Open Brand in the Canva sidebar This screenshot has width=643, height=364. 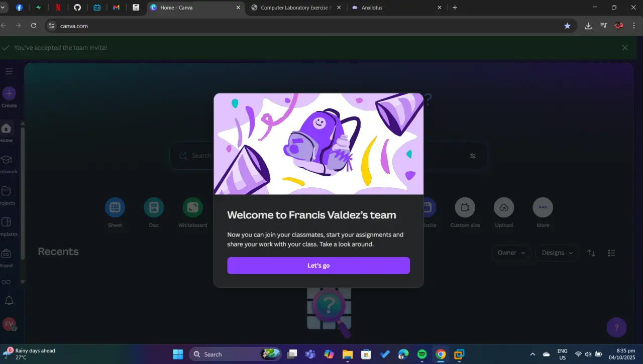point(6,258)
